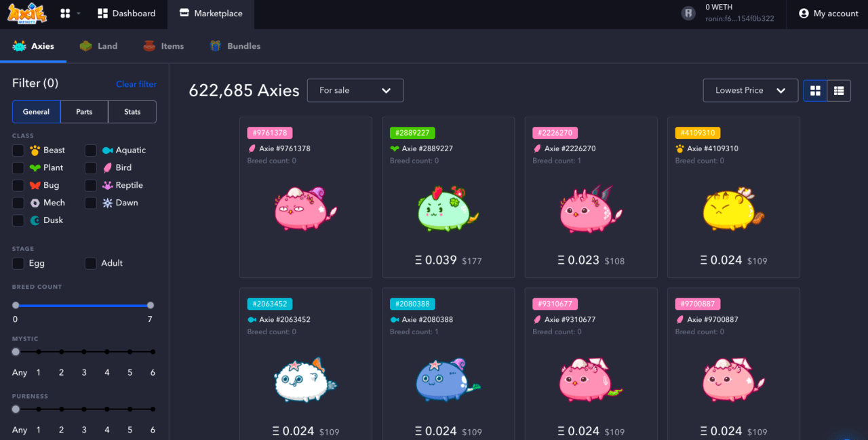
Task: Click the Land cube icon
Action: click(x=85, y=46)
